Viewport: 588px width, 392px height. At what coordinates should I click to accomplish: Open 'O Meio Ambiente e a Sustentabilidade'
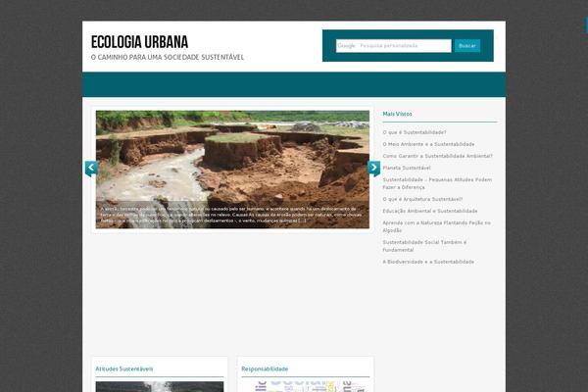428,144
